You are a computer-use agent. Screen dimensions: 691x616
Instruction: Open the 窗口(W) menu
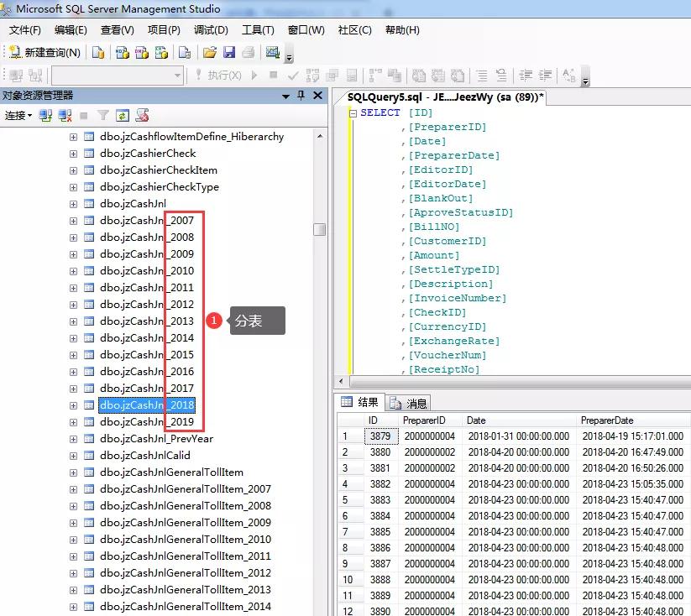click(306, 30)
